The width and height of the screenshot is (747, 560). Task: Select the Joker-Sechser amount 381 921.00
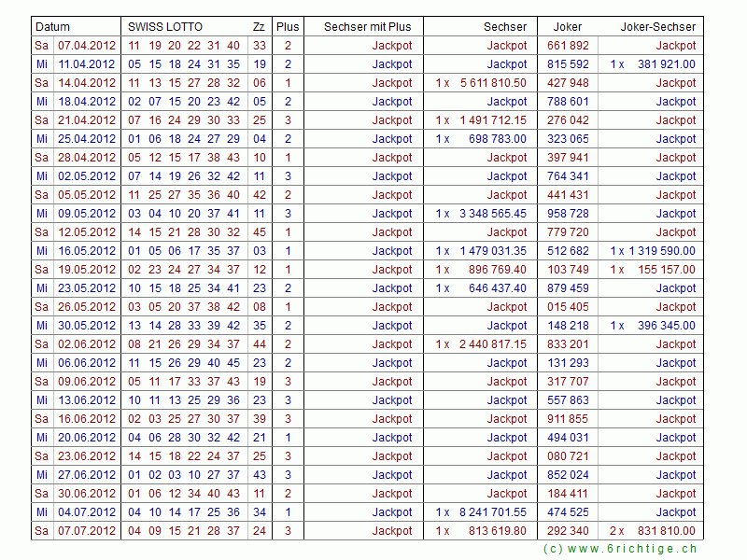point(666,64)
